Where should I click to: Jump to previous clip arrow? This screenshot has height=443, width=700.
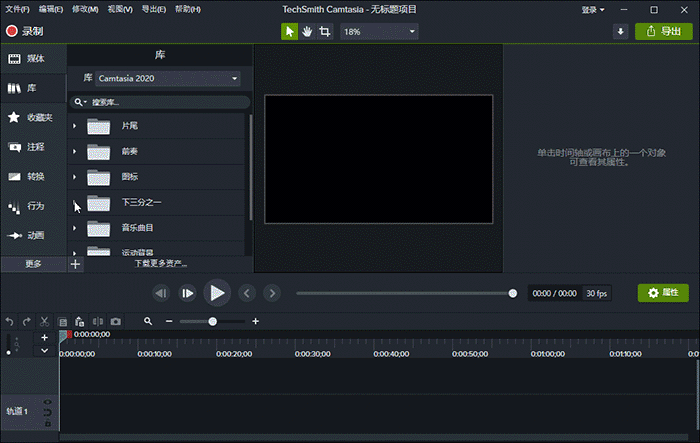pyautogui.click(x=247, y=293)
